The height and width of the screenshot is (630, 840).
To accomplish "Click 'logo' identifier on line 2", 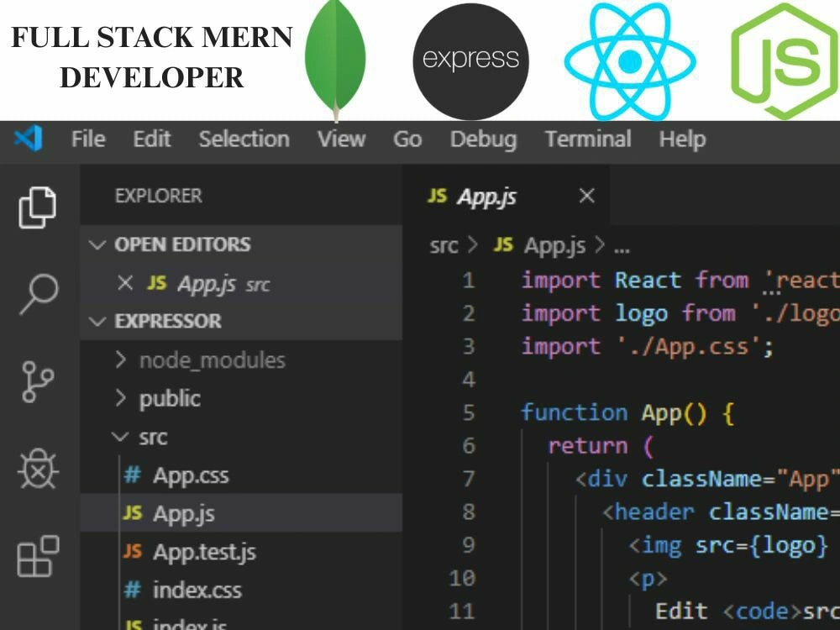I will pos(641,314).
